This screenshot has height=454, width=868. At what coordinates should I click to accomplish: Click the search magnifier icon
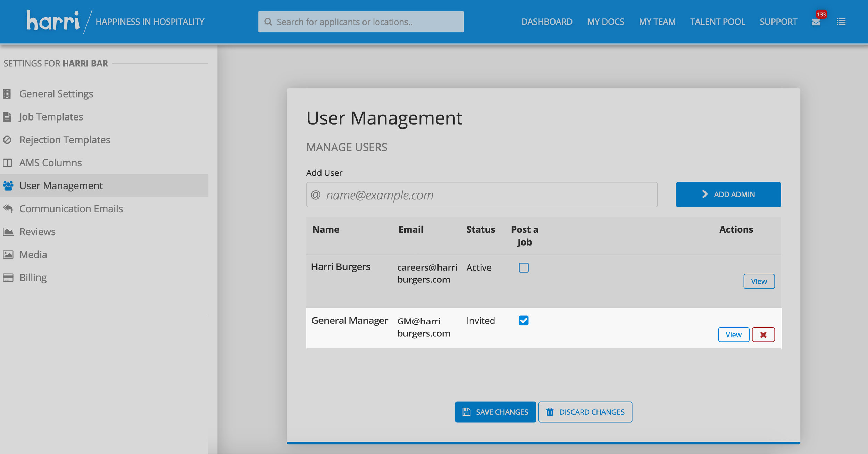pyautogui.click(x=268, y=22)
